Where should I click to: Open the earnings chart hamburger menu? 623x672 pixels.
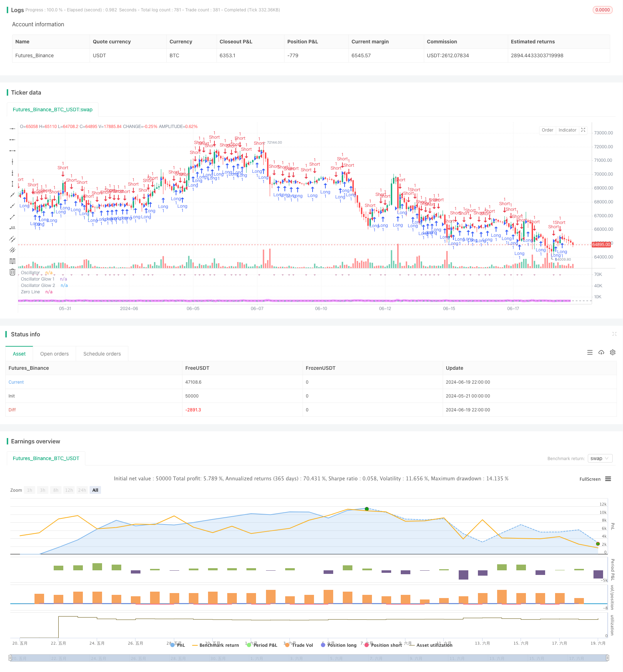pos(608,479)
